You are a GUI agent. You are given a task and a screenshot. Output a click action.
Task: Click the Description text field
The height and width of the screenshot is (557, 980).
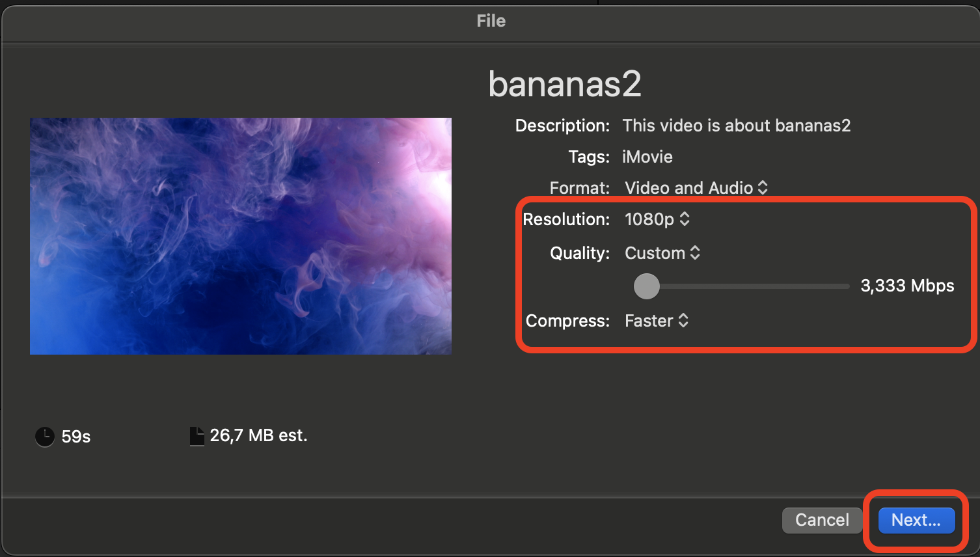(x=736, y=126)
